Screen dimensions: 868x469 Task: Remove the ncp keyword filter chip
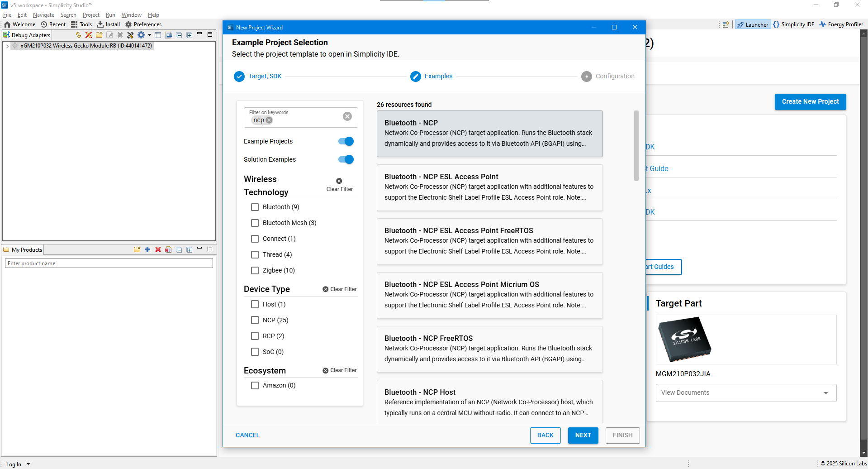point(269,120)
